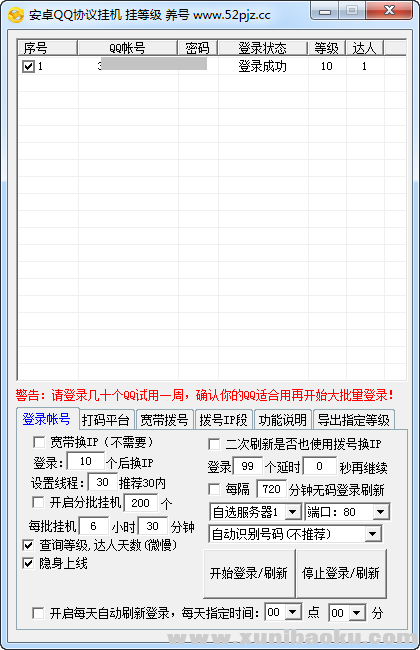Switch to the 登录帐号 tab
This screenshot has width=420, height=650.
pyautogui.click(x=46, y=419)
